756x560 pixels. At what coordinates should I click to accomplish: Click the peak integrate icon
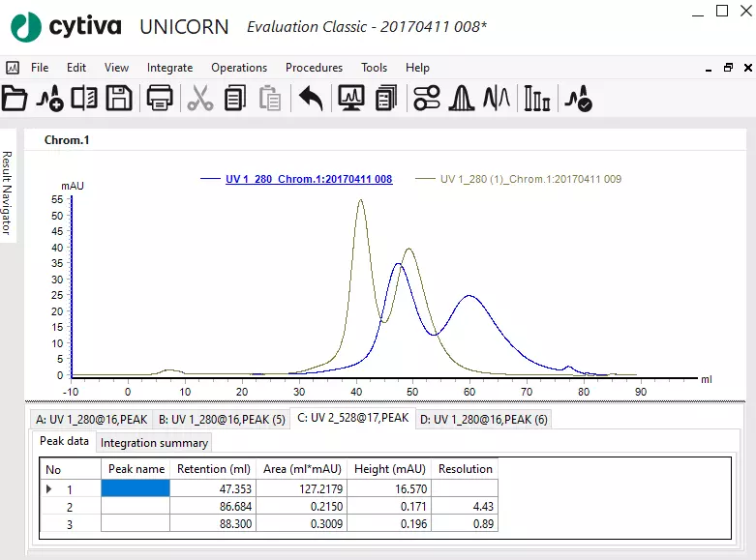click(x=462, y=98)
